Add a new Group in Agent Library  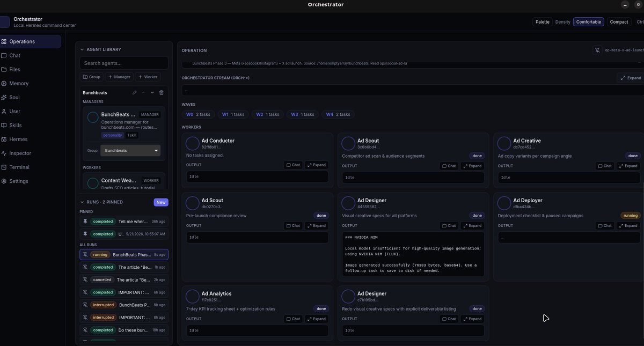pos(92,77)
